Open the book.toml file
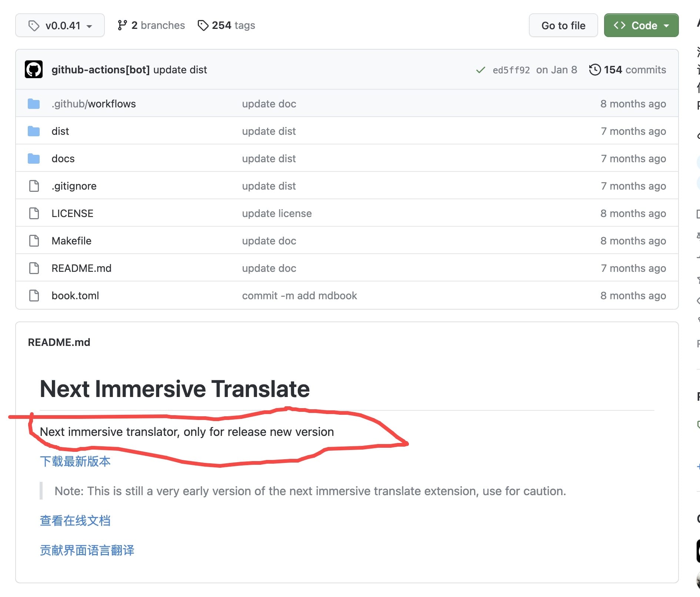This screenshot has height=597, width=700. 75,296
